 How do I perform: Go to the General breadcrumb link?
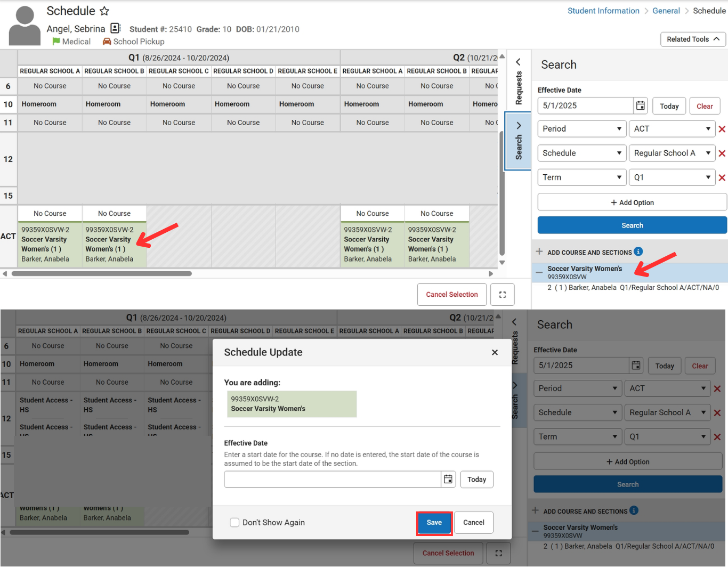[666, 11]
